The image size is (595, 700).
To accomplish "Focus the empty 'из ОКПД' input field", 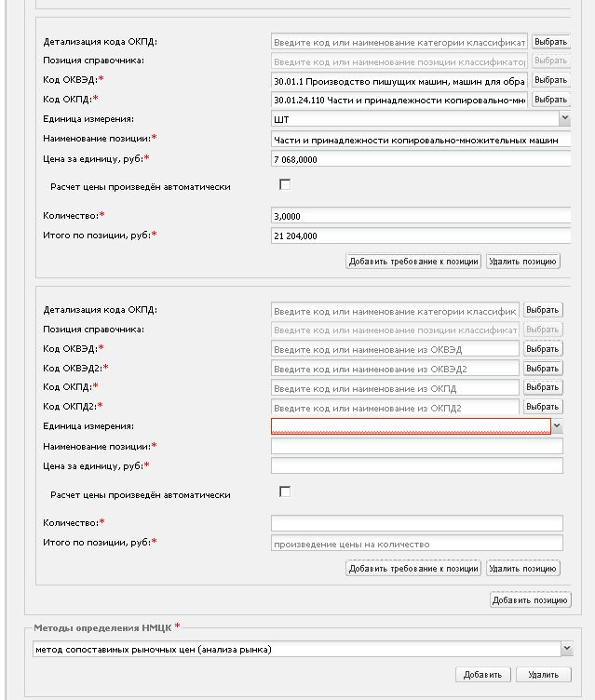I will click(396, 388).
